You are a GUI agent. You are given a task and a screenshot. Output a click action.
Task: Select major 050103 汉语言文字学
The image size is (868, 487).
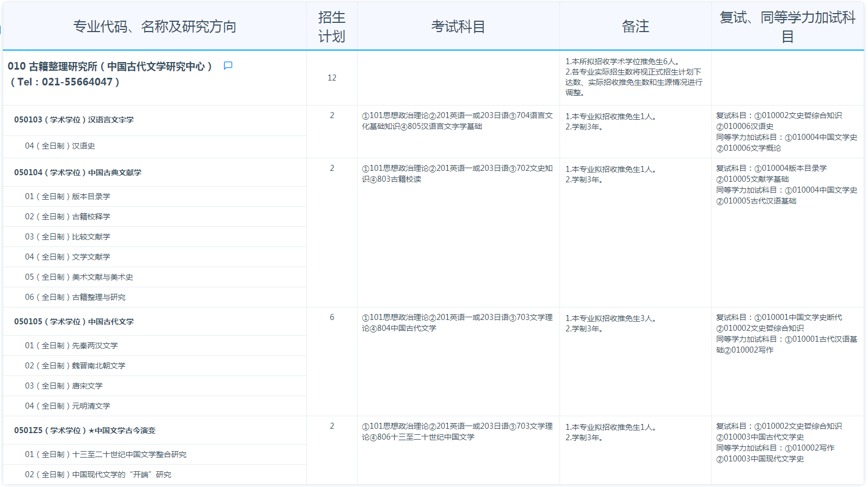[74, 120]
